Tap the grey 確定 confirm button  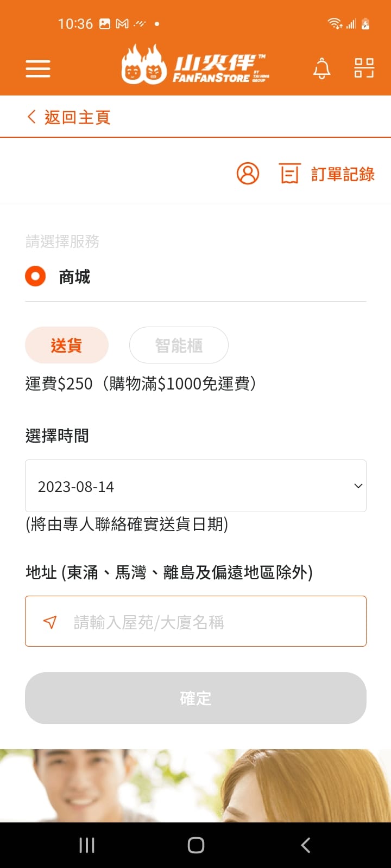click(x=195, y=698)
